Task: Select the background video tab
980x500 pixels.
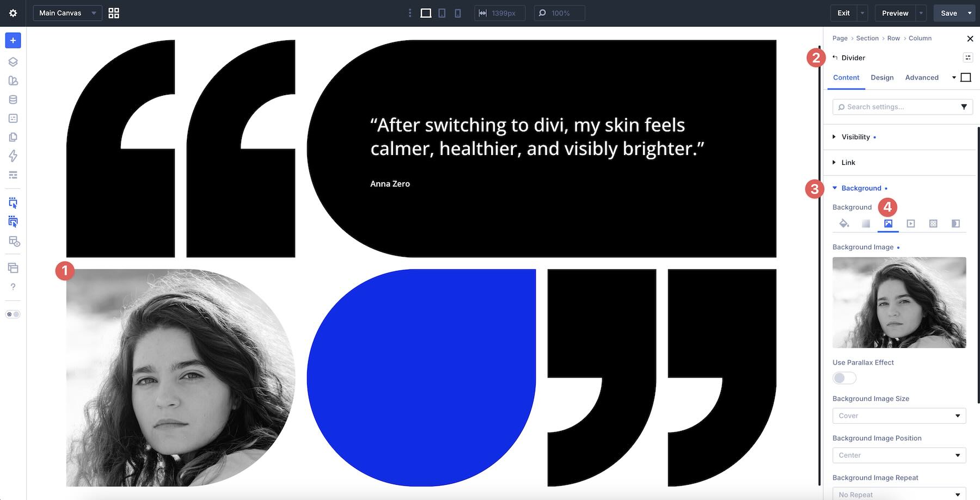Action: tap(911, 224)
